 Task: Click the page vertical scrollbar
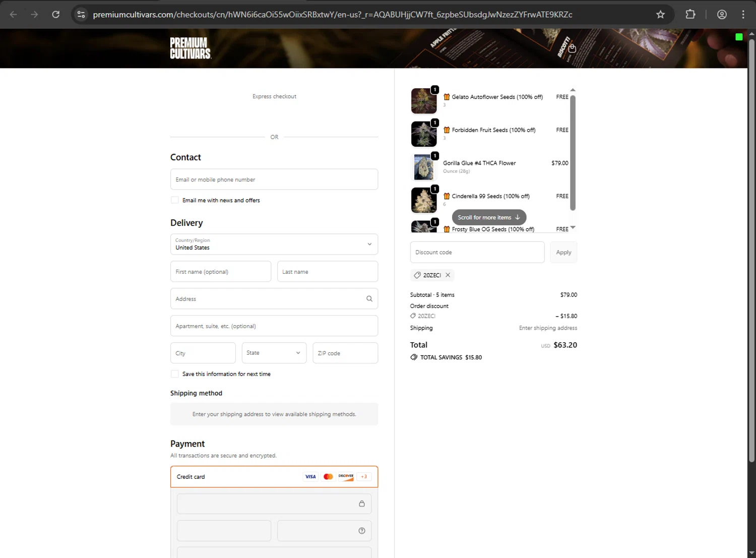[x=751, y=251]
